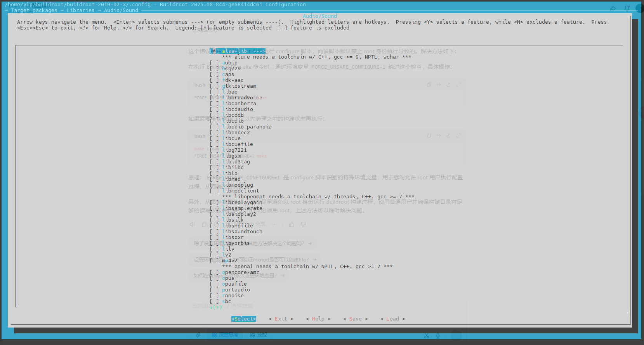Click the Exit button in menuconfig
Image resolution: width=644 pixels, height=345 pixels.
[281, 319]
